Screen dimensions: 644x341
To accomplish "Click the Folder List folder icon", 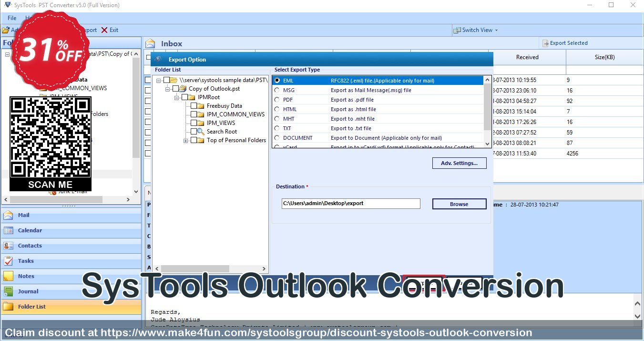I will click(x=8, y=307).
